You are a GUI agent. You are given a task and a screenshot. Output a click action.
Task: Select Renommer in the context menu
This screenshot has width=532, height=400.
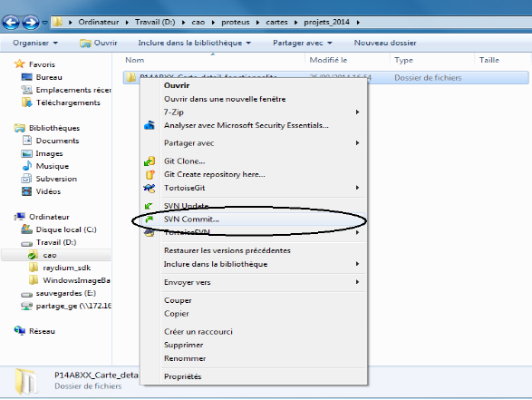(x=185, y=358)
